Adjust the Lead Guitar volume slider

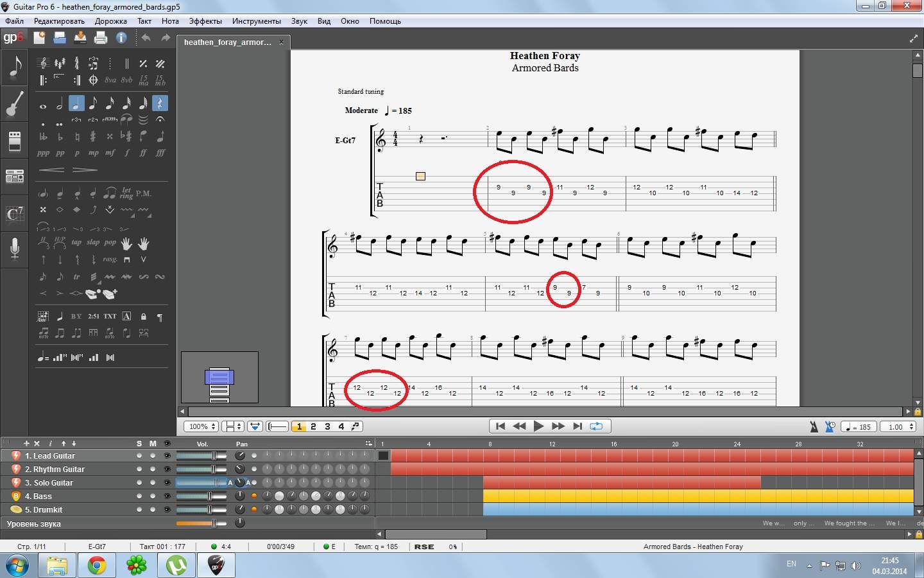201,456
